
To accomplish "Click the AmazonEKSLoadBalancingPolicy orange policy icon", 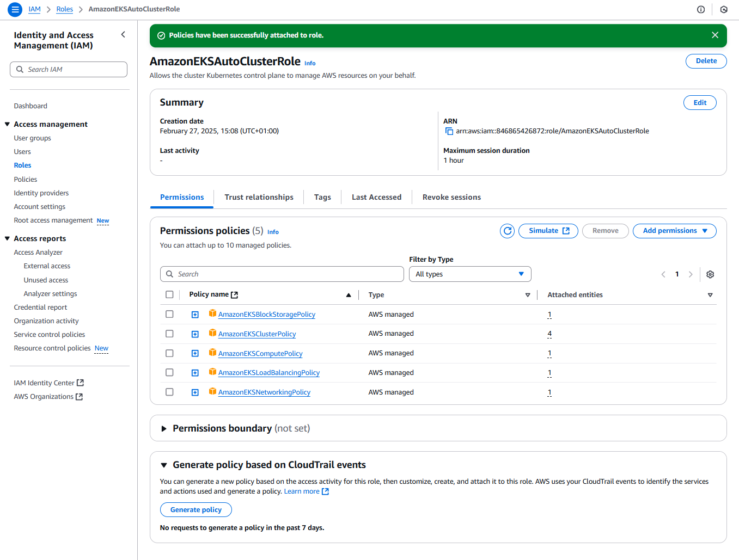I will click(212, 372).
